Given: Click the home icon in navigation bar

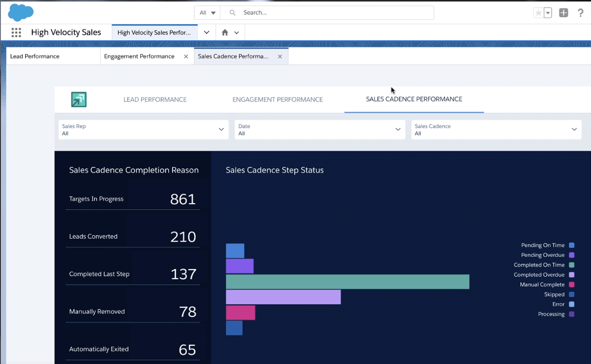Looking at the screenshot, I should 225,33.
